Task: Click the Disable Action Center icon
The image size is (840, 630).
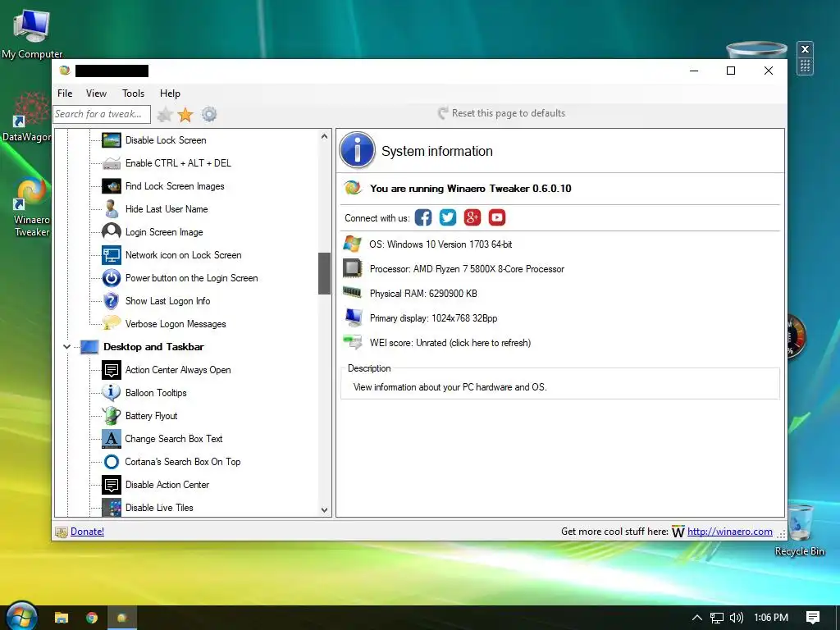Action: tap(112, 485)
